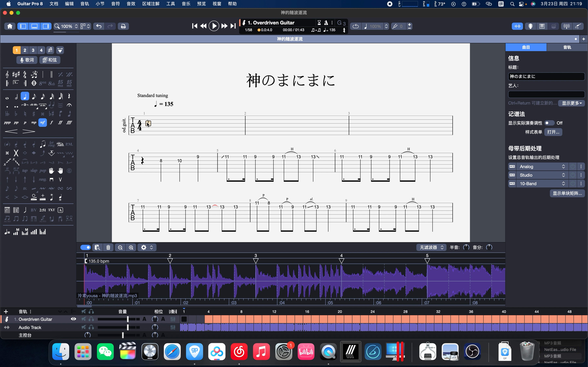Insert a crescendo hairpin

point(11,132)
